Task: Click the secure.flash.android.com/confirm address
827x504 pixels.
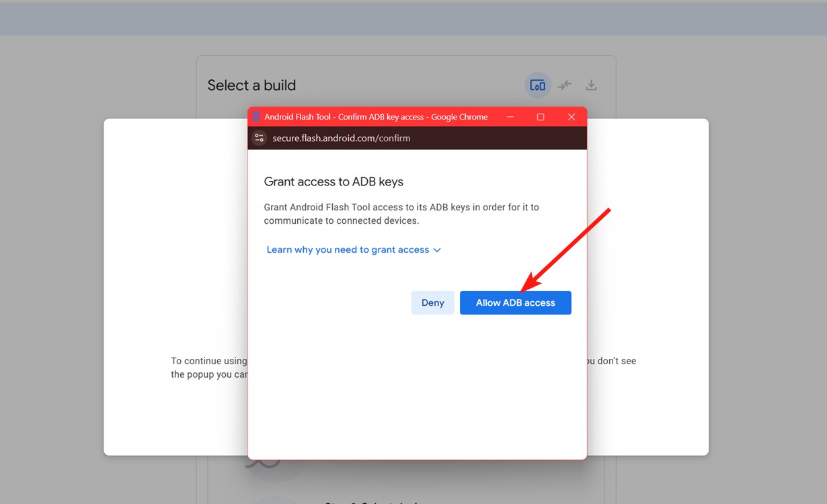Action: 342,137
